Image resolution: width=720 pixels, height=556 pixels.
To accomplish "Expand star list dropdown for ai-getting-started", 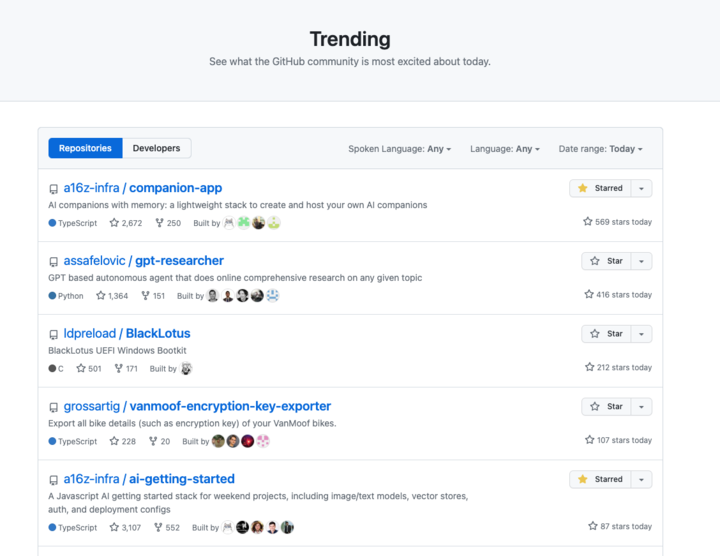I will click(641, 479).
